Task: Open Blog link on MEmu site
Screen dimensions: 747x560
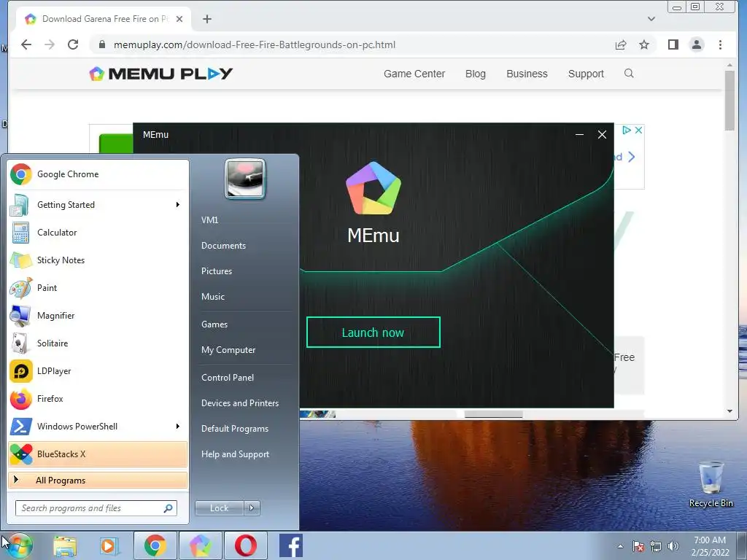Action: click(476, 74)
